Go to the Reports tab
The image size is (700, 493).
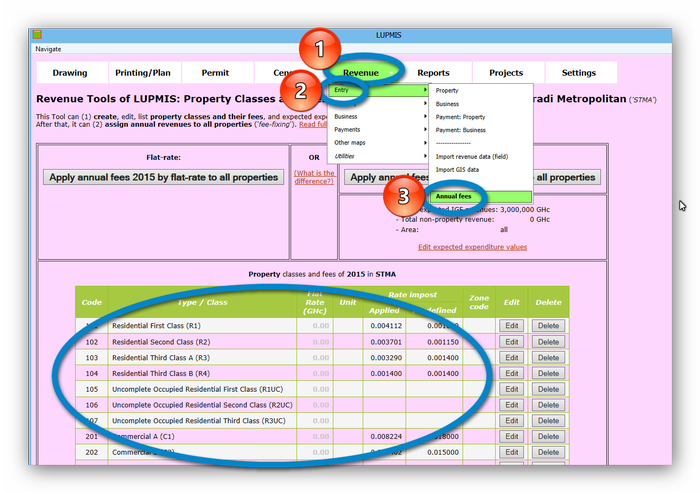433,73
